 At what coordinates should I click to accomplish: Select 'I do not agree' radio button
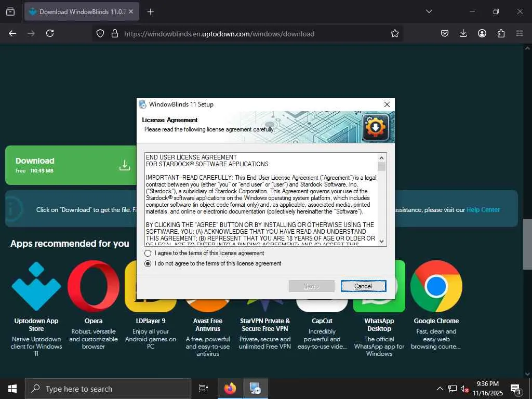pos(148,263)
